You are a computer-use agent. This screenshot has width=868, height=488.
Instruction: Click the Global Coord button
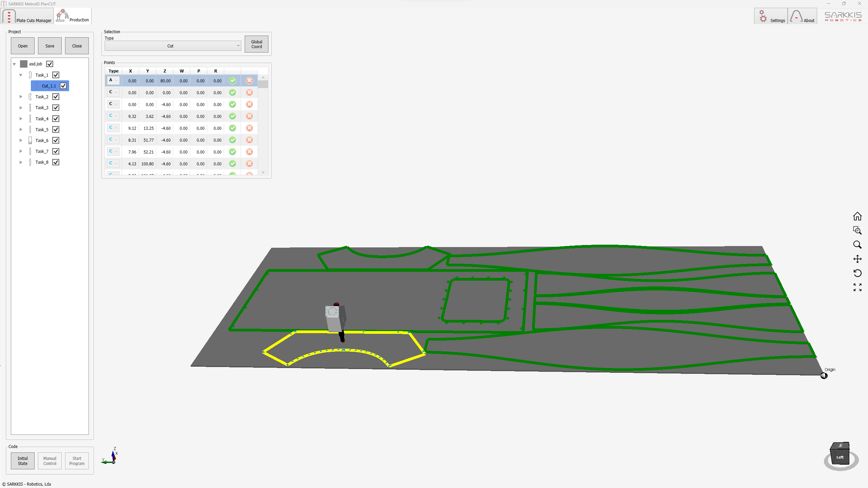pyautogui.click(x=257, y=44)
